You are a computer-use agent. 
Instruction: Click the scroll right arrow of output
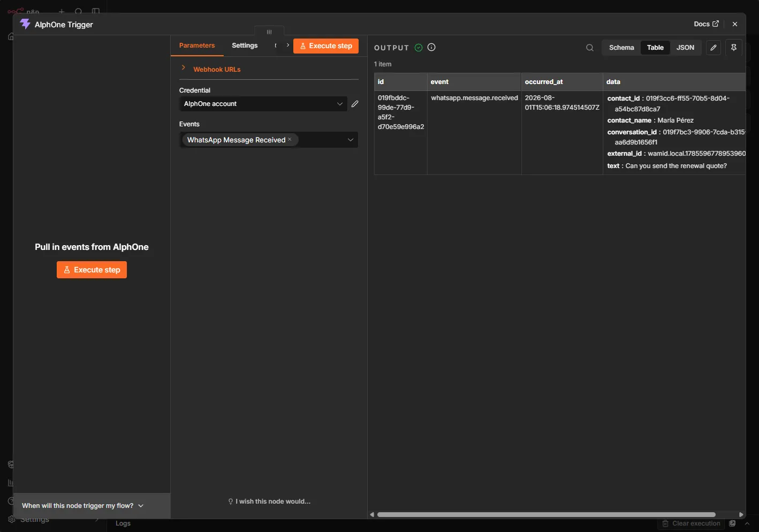tap(741, 514)
